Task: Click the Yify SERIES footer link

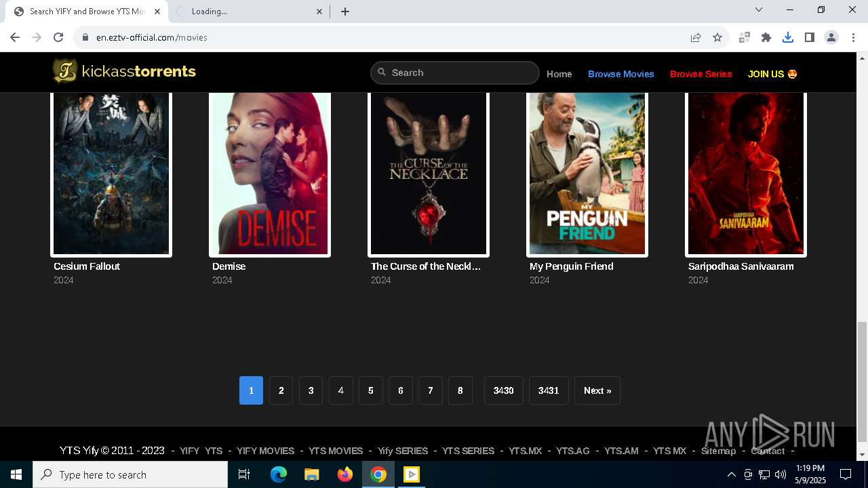Action: pyautogui.click(x=403, y=451)
